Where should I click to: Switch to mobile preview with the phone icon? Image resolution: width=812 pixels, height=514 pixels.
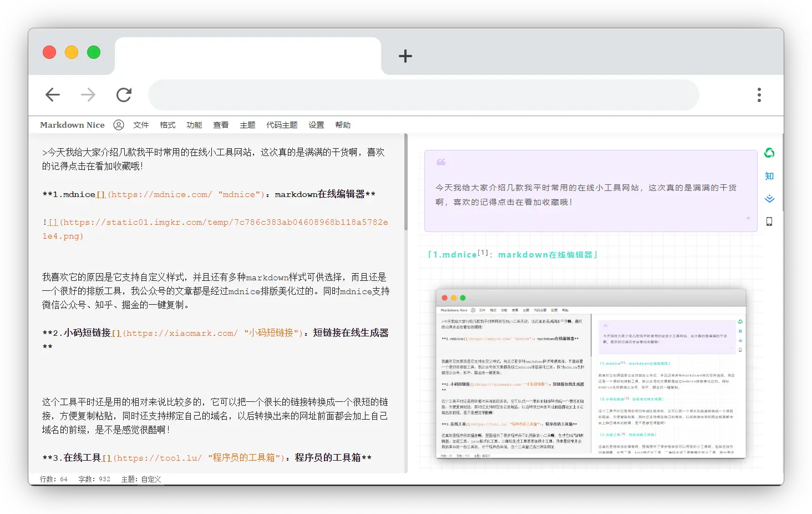point(769,221)
